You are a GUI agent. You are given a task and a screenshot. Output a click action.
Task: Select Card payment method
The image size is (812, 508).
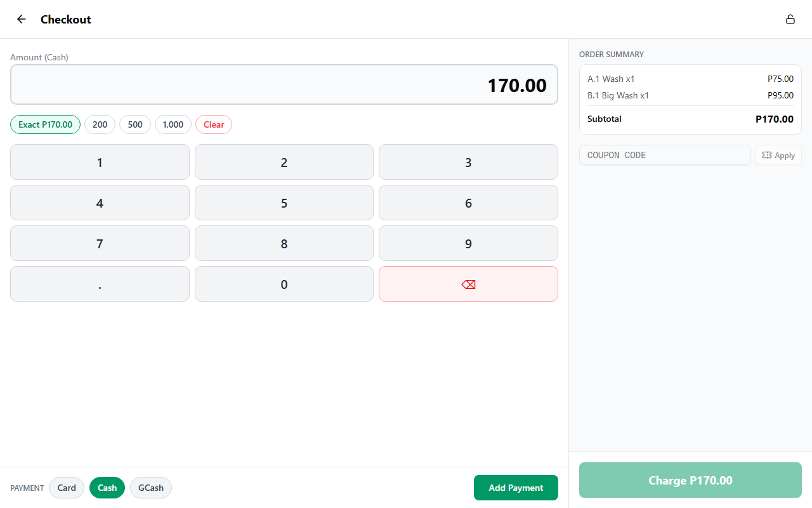[x=67, y=488]
